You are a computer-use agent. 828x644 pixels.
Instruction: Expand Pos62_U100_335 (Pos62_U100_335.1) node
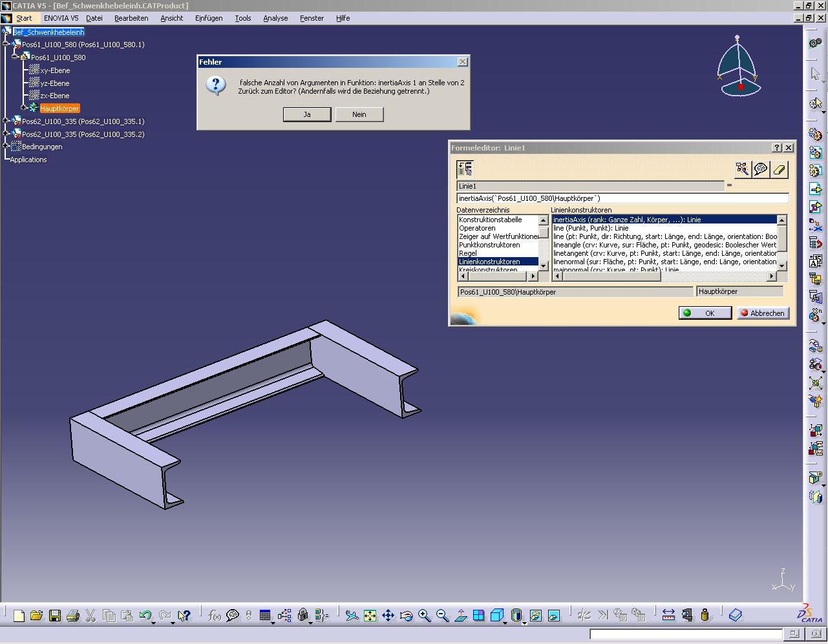click(x=6, y=121)
